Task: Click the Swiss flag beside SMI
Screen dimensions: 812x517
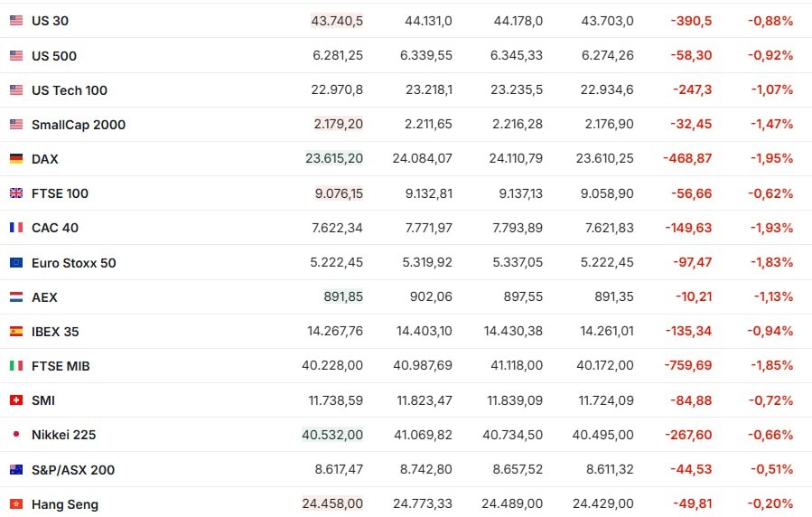Action: [x=16, y=399]
